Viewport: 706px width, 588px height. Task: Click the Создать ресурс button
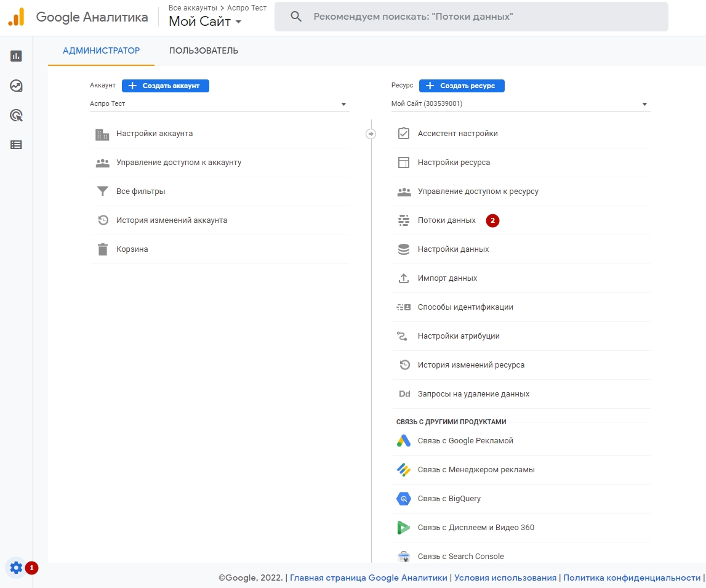coord(462,86)
